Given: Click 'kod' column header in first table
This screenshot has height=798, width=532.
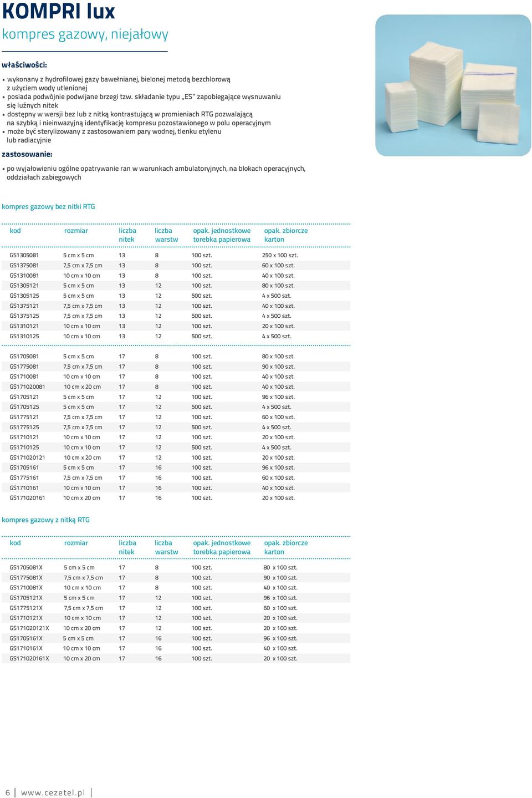Looking at the screenshot, I should coord(16,231).
